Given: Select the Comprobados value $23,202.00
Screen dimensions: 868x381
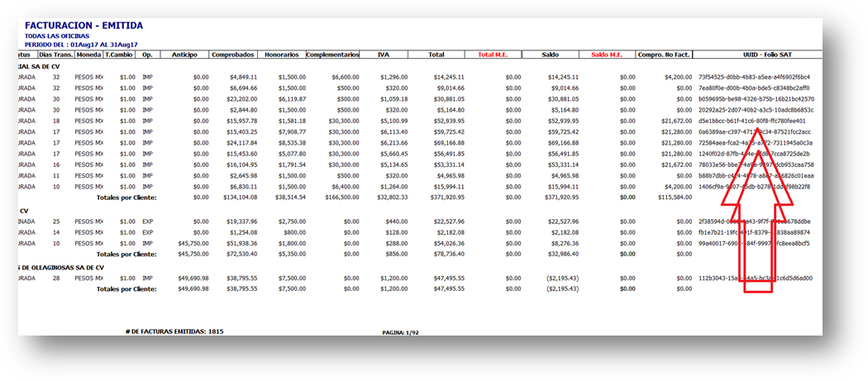Looking at the screenshot, I should pyautogui.click(x=241, y=99).
